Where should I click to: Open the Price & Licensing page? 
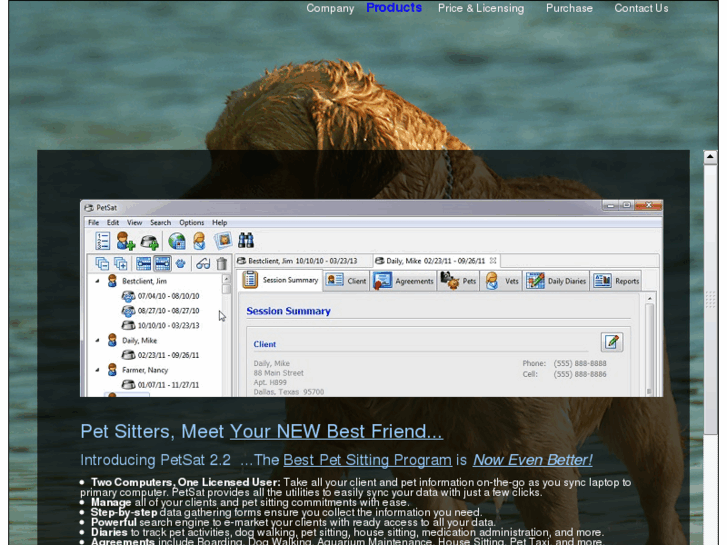[x=481, y=8]
